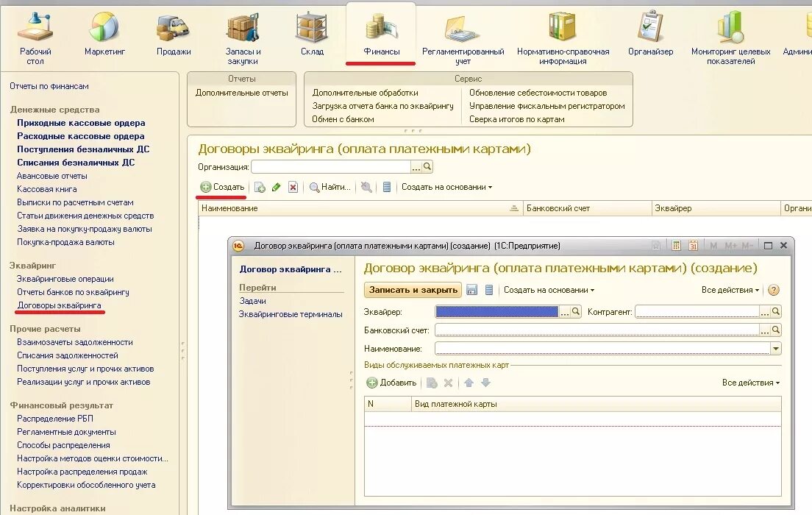Open Обмен с банком

click(343, 120)
